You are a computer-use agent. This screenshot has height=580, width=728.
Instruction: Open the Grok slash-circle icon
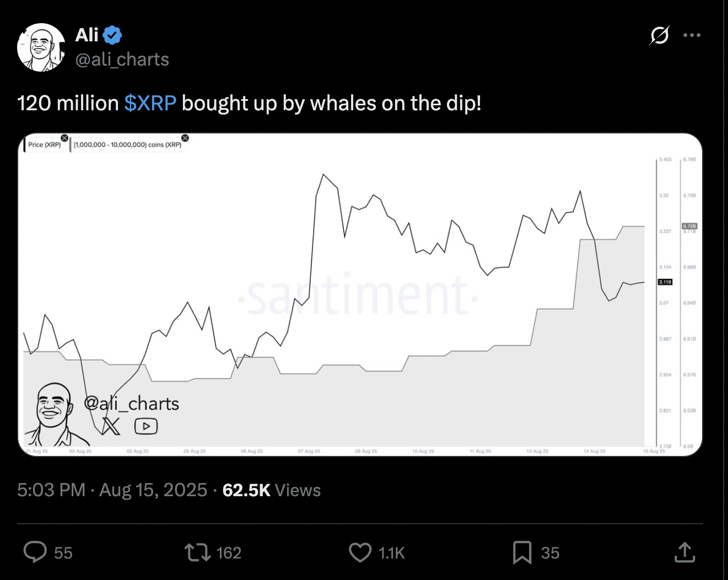(659, 35)
